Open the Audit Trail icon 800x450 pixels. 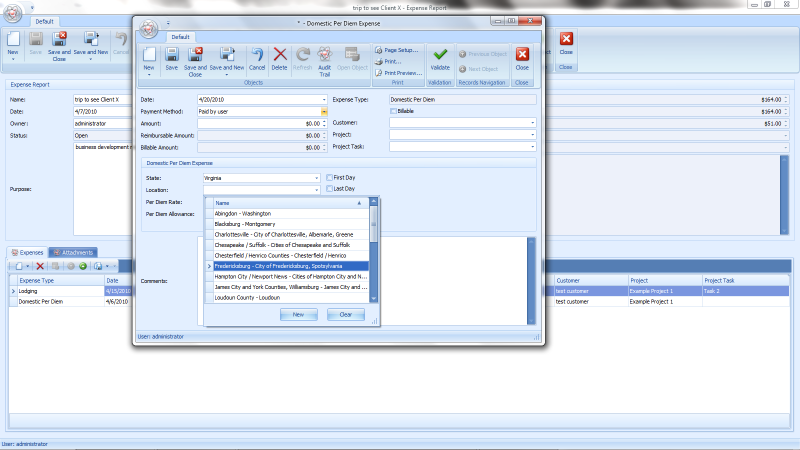coord(324,59)
